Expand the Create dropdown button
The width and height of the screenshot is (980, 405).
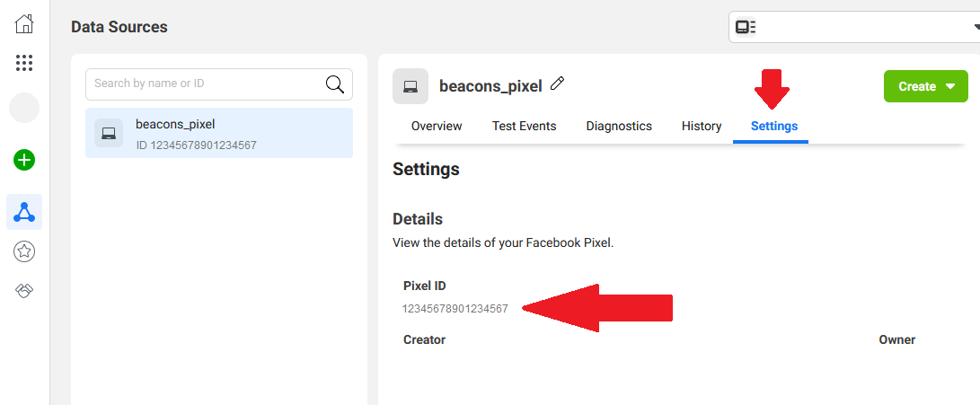[925, 86]
